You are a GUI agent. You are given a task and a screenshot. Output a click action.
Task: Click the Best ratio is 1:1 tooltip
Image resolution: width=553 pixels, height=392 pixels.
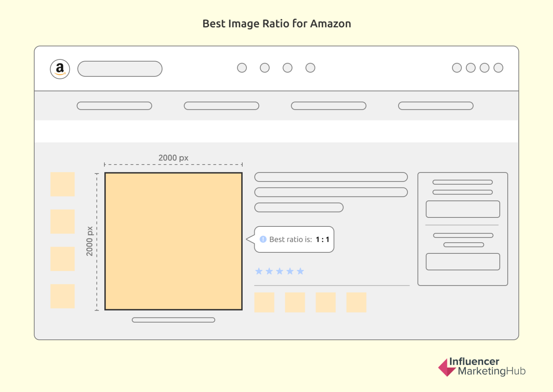(x=294, y=239)
